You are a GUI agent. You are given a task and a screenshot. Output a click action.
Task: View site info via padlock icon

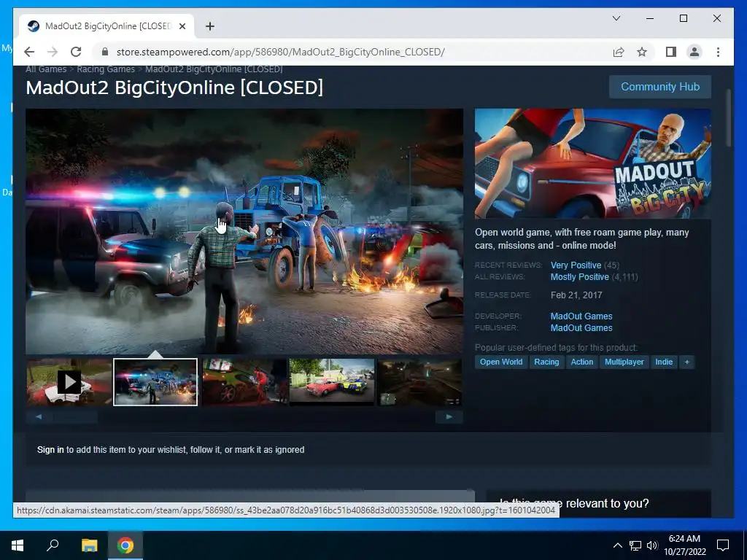pyautogui.click(x=105, y=52)
